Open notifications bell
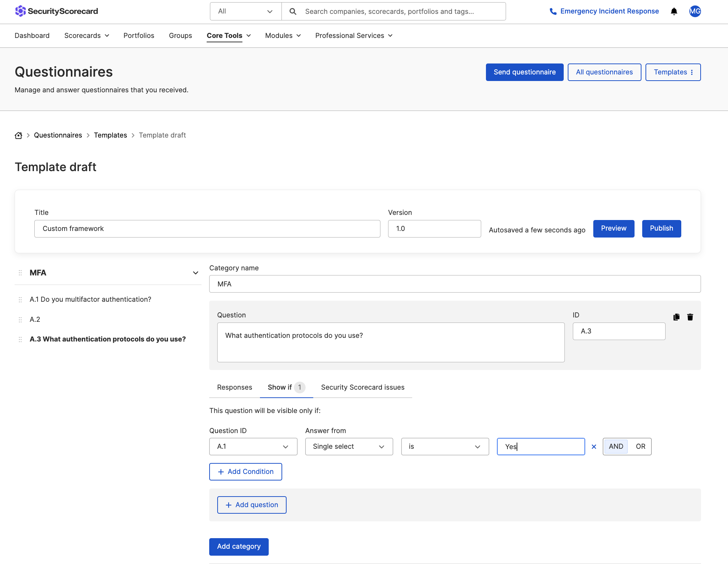 [674, 11]
